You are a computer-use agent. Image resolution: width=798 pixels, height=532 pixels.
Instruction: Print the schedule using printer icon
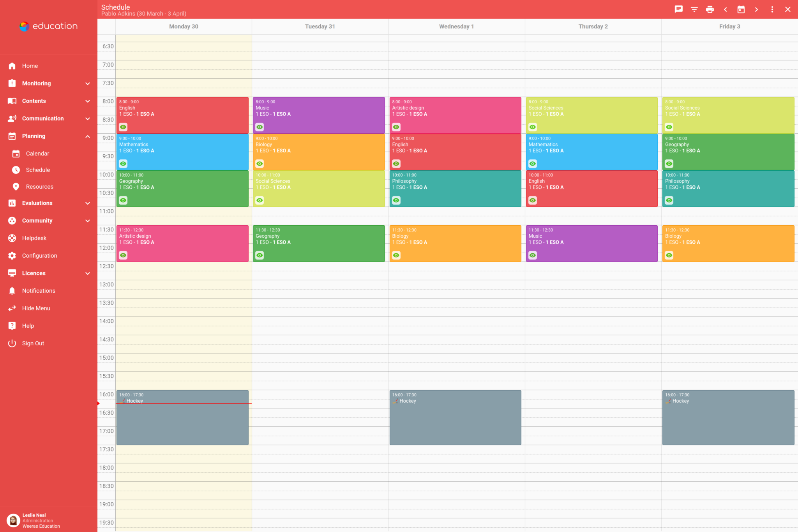point(710,9)
